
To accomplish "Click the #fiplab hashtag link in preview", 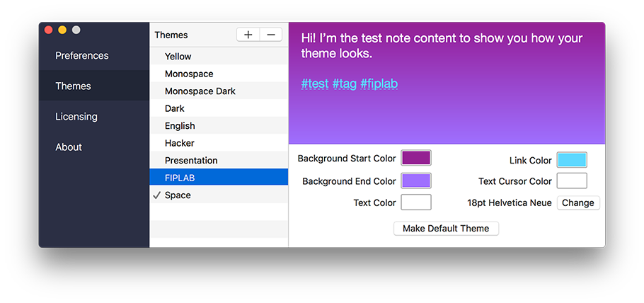I will click(x=379, y=84).
